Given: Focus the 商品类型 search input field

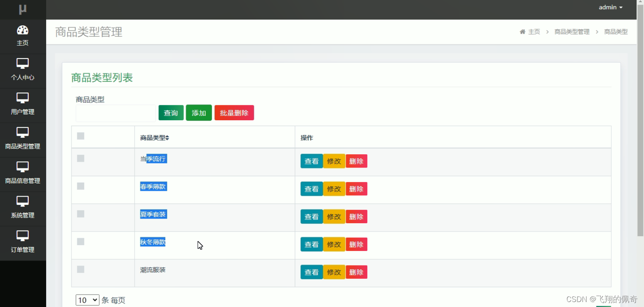Looking at the screenshot, I should (x=116, y=113).
